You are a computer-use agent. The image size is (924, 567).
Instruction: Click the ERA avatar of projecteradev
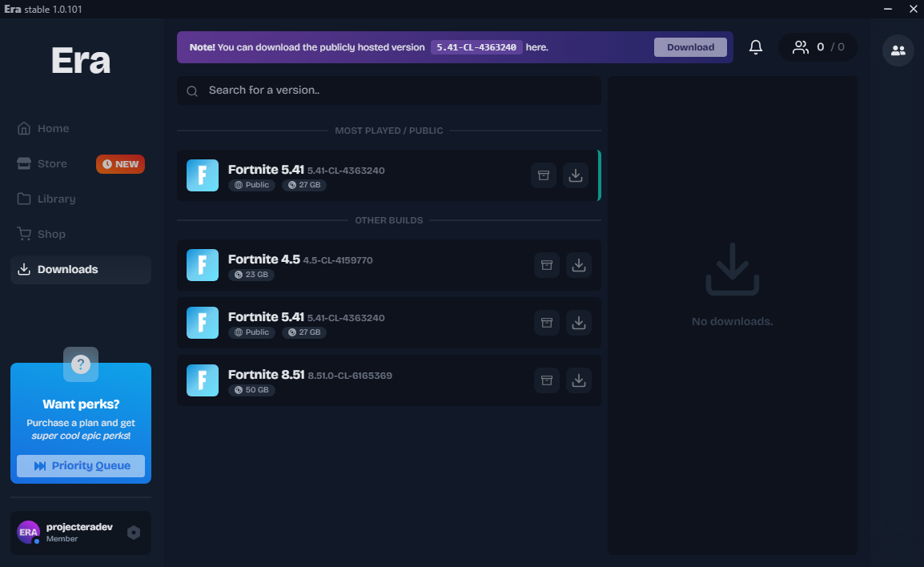pyautogui.click(x=28, y=533)
